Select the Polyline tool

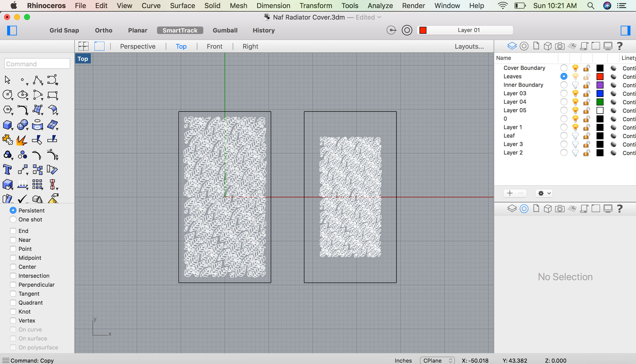(37, 80)
